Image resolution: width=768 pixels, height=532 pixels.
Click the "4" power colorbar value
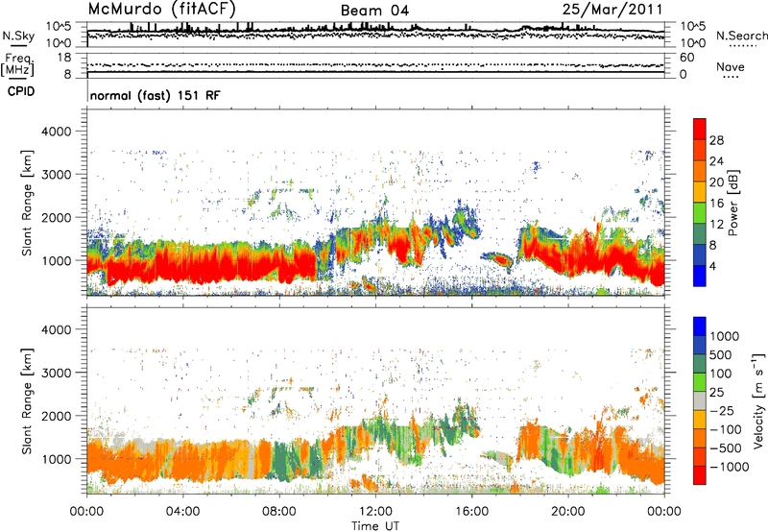tap(712, 266)
